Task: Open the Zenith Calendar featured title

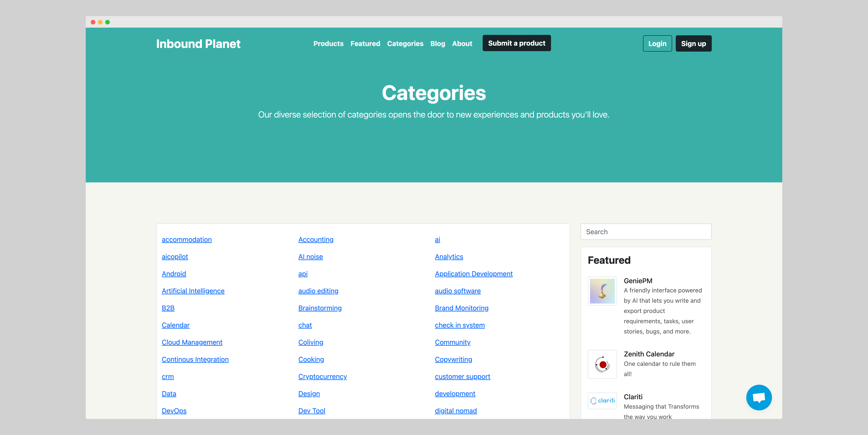Action: 649,354
